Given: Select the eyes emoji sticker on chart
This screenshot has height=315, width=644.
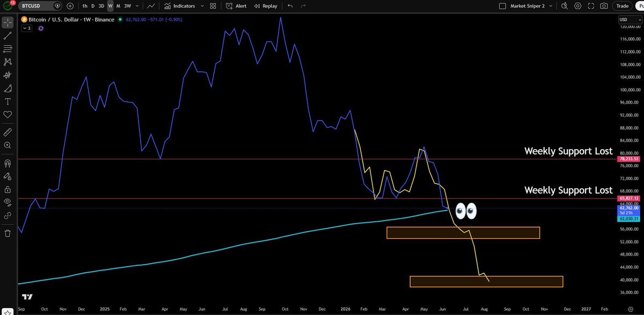Looking at the screenshot, I should (465, 211).
